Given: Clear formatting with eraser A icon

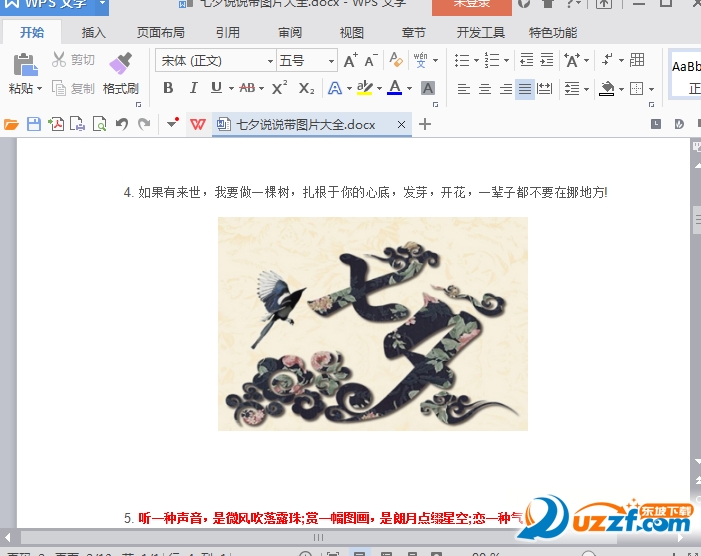Looking at the screenshot, I should (x=396, y=60).
